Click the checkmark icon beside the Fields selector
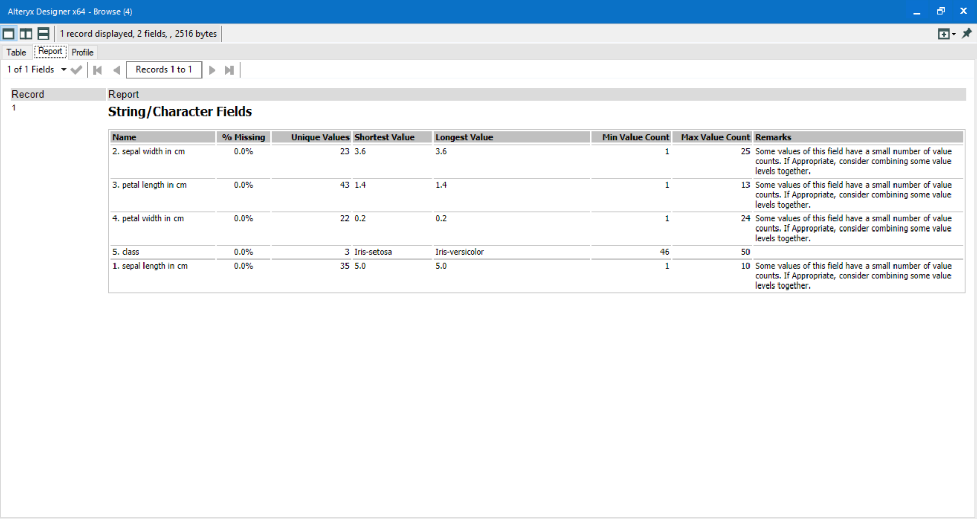The width and height of the screenshot is (980, 519). [x=76, y=70]
